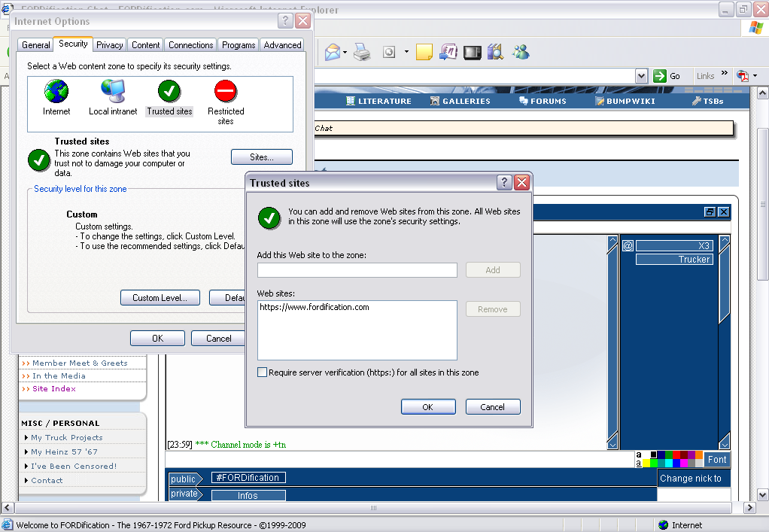Switch to the Programs tab
This screenshot has height=532, width=769.
pyautogui.click(x=239, y=45)
